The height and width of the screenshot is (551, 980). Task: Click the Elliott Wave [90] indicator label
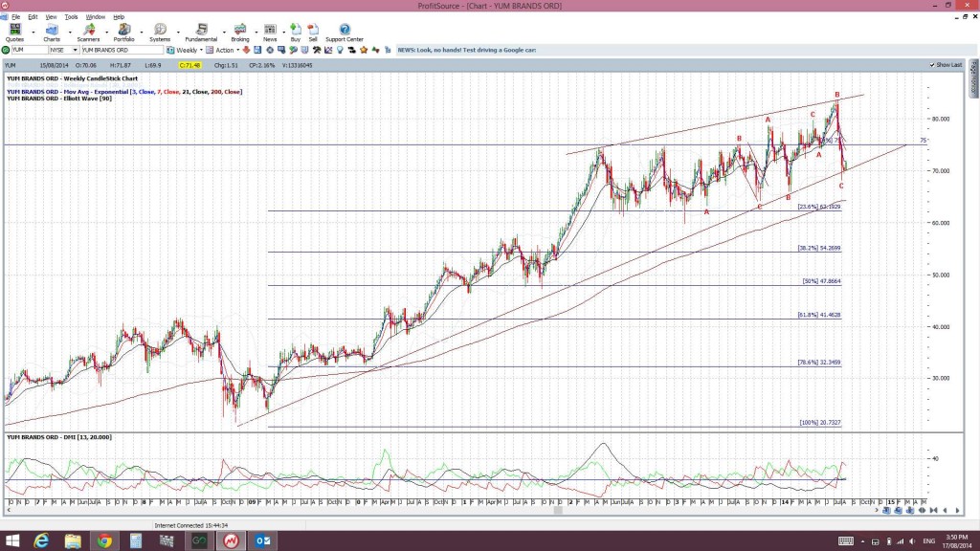click(59, 99)
